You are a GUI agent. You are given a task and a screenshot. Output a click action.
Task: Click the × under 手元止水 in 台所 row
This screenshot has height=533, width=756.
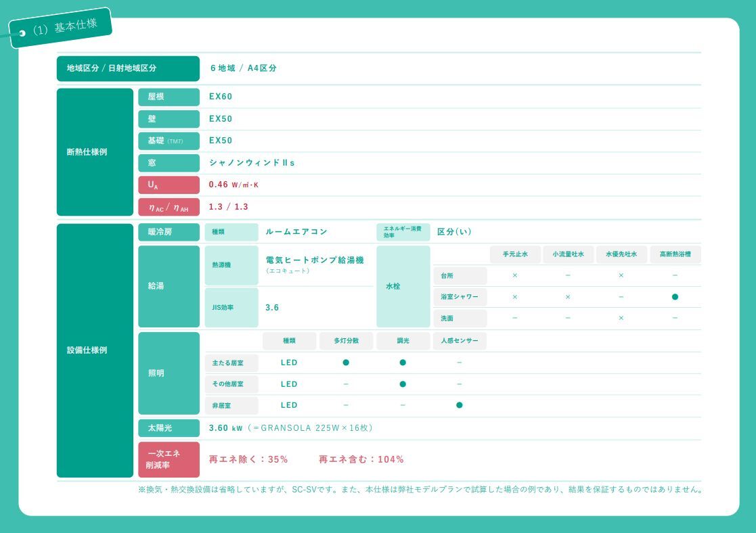515,276
